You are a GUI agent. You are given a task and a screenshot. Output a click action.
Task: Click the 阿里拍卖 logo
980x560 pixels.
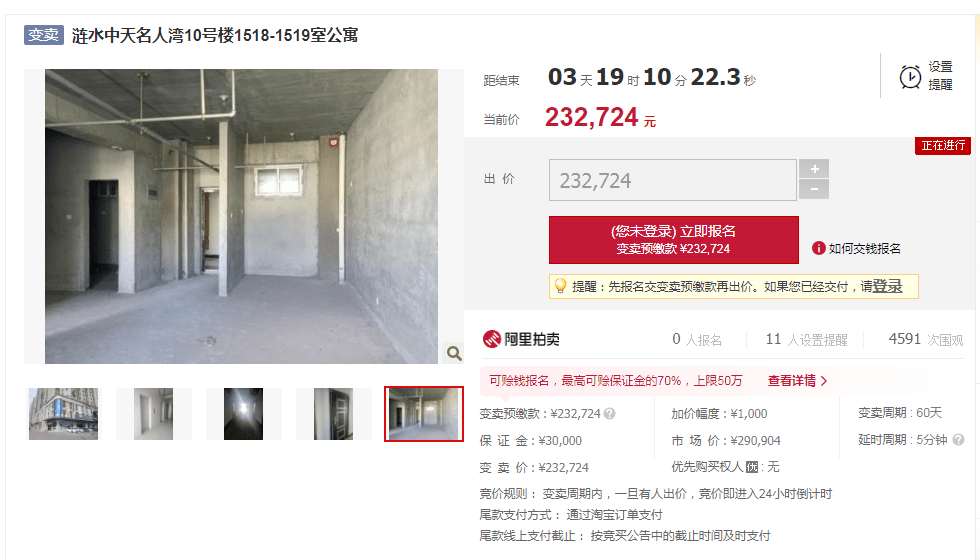coord(521,339)
